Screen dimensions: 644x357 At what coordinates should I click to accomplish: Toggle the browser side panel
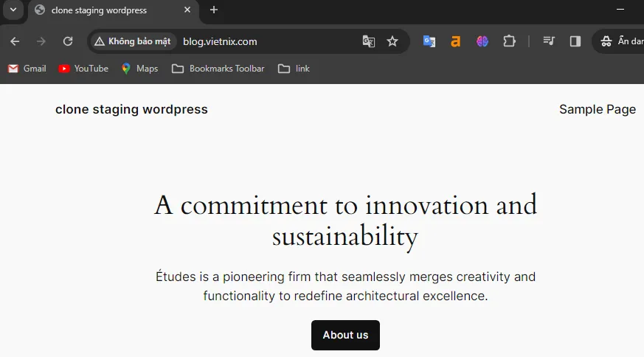(x=575, y=41)
